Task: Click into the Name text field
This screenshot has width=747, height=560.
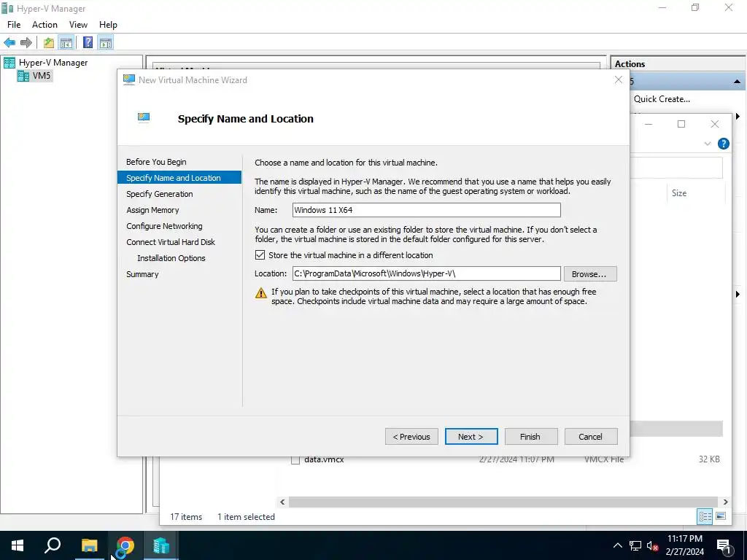Action: pos(426,210)
